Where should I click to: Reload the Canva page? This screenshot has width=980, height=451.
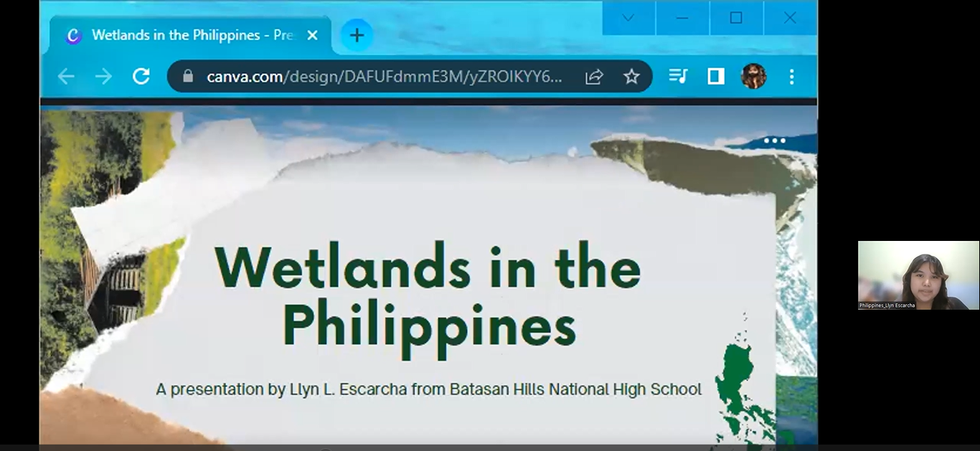(x=141, y=77)
